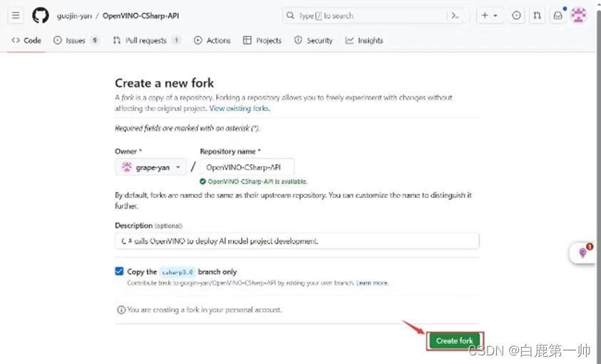This screenshot has height=364, width=601.
Task: Edit the Repository name field
Action: (247, 167)
